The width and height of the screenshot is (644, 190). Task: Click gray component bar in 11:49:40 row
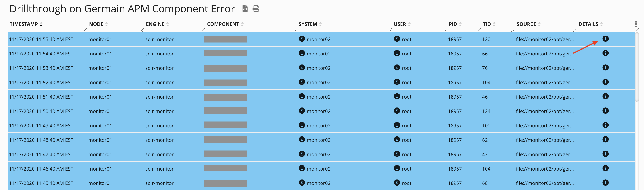click(x=225, y=125)
